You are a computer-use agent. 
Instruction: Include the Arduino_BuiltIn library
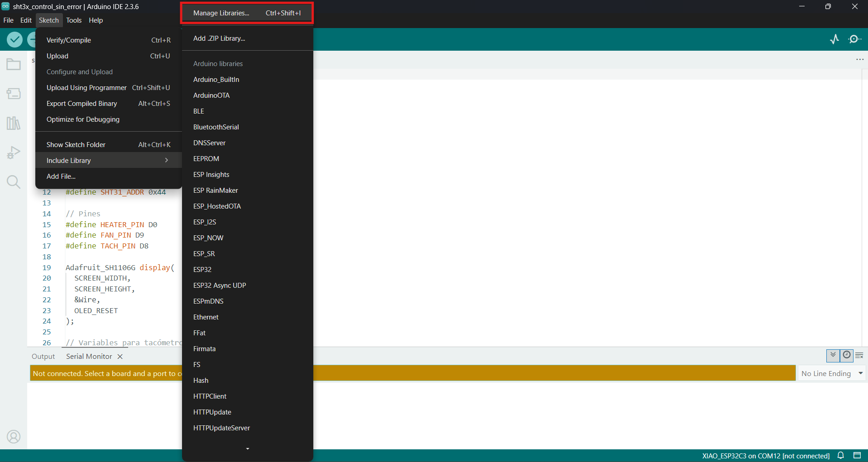click(x=247, y=80)
